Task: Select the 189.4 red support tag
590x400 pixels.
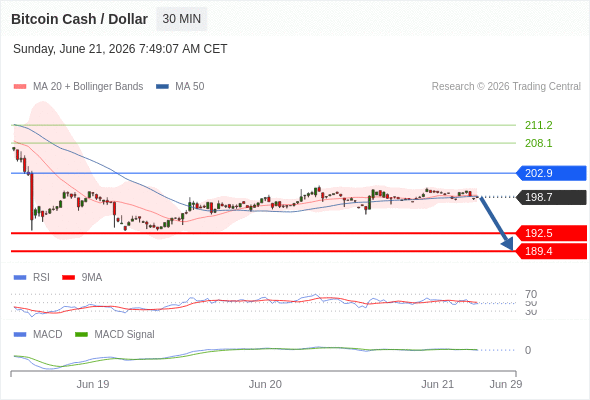Action: pos(551,251)
